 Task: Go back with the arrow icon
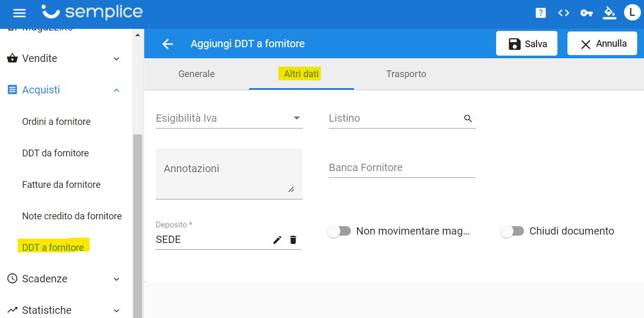pos(168,44)
